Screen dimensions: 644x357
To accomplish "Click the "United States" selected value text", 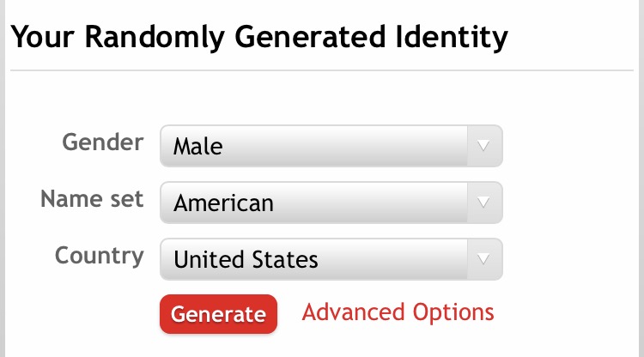I will 246,259.
